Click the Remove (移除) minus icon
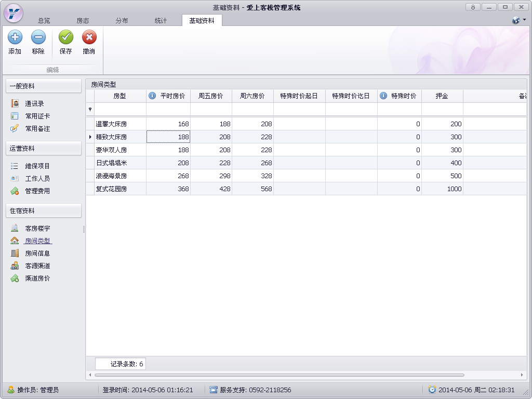532x399 pixels. pyautogui.click(x=38, y=37)
